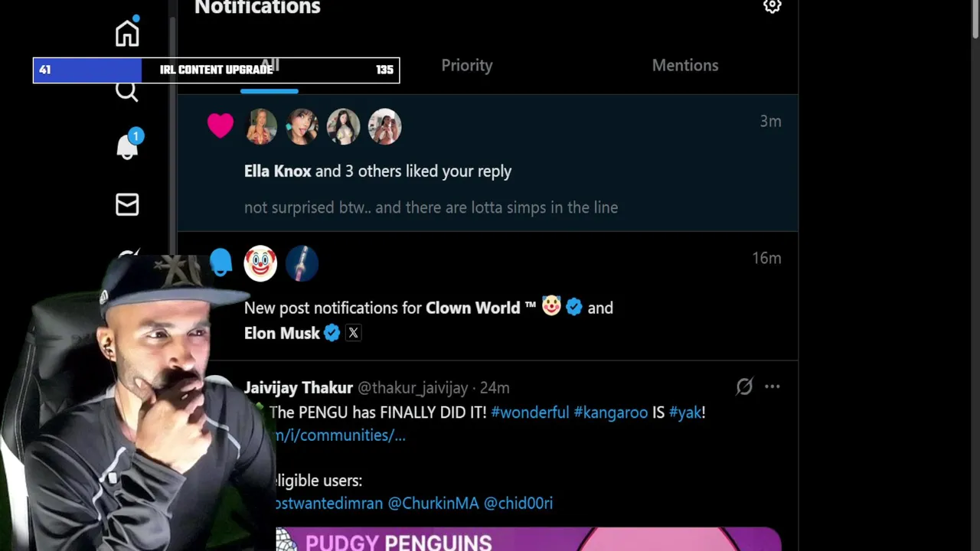Open the Messages envelope icon
The height and width of the screenshot is (551, 980).
127,204
